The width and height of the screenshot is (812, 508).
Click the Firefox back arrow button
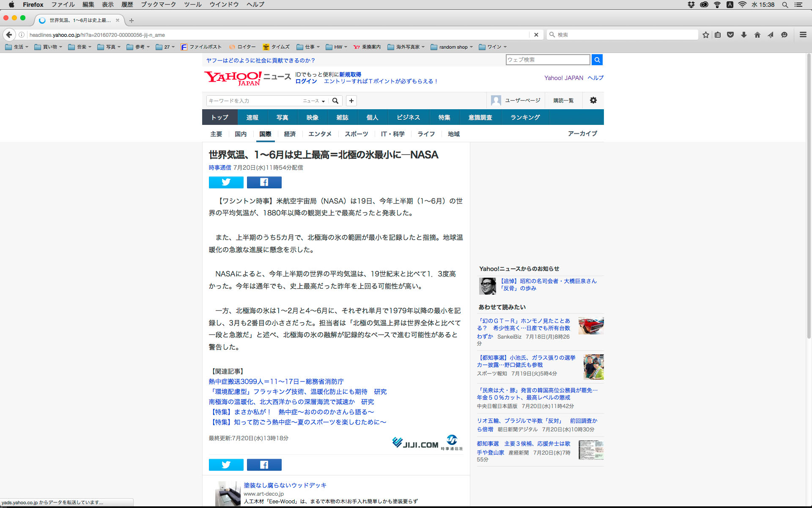9,35
